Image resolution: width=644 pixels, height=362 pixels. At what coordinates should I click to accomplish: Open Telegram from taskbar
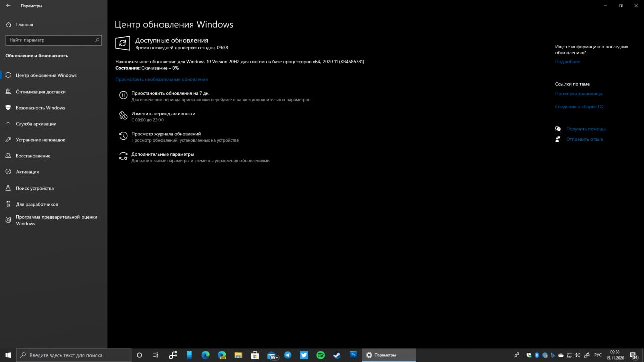tap(288, 355)
